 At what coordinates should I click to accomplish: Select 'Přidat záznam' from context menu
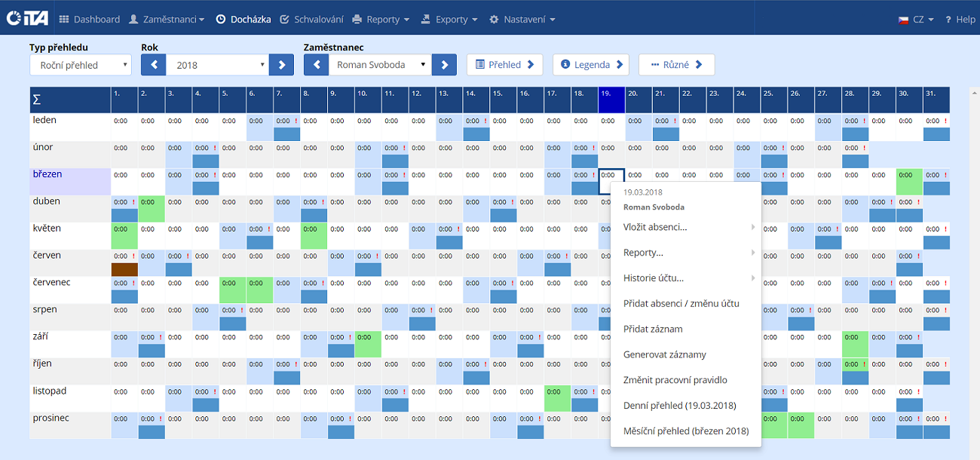(653, 329)
